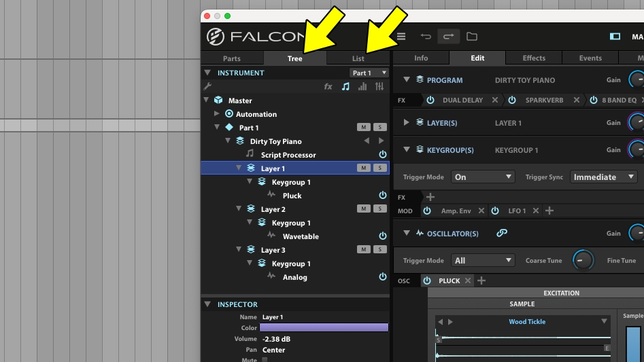Mute Layer 1 with M button
Image resolution: width=644 pixels, height=362 pixels.
coord(363,168)
